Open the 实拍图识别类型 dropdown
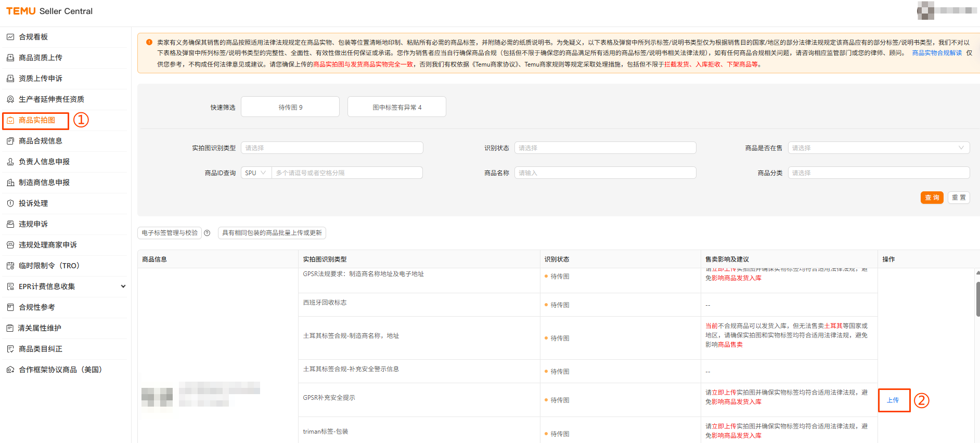This screenshot has width=980, height=443. tap(332, 148)
